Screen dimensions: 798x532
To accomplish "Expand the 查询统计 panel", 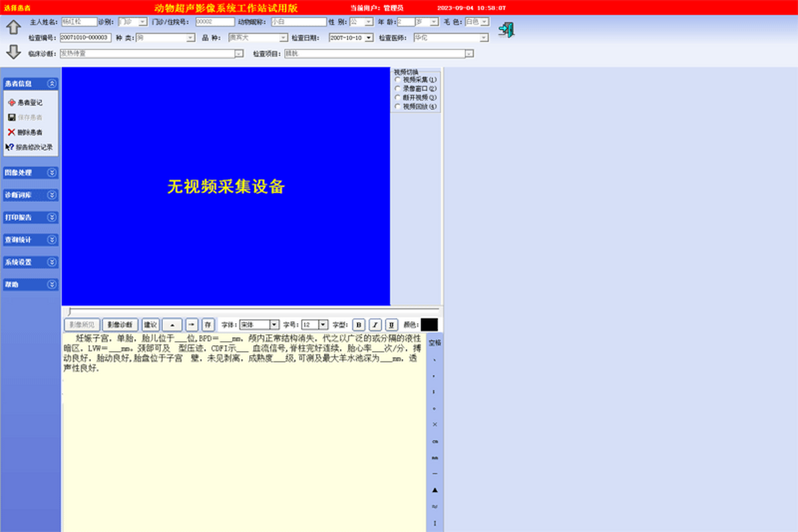I will click(x=52, y=239).
